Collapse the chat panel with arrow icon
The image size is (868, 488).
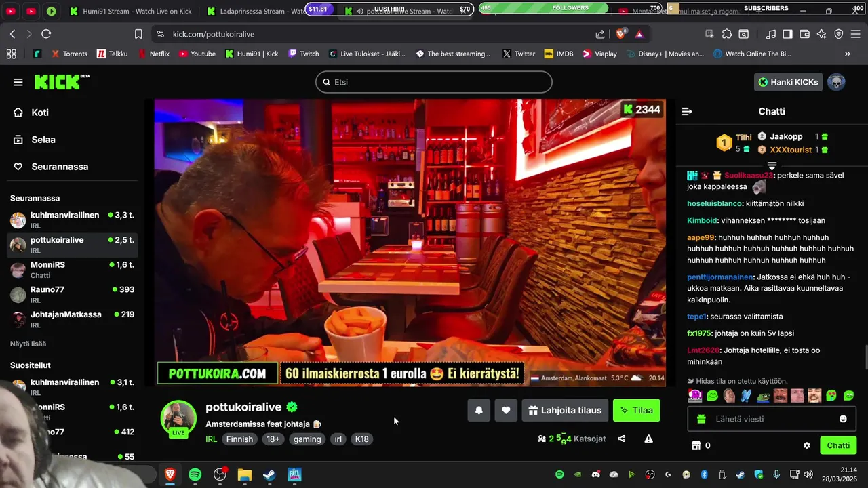click(x=687, y=111)
